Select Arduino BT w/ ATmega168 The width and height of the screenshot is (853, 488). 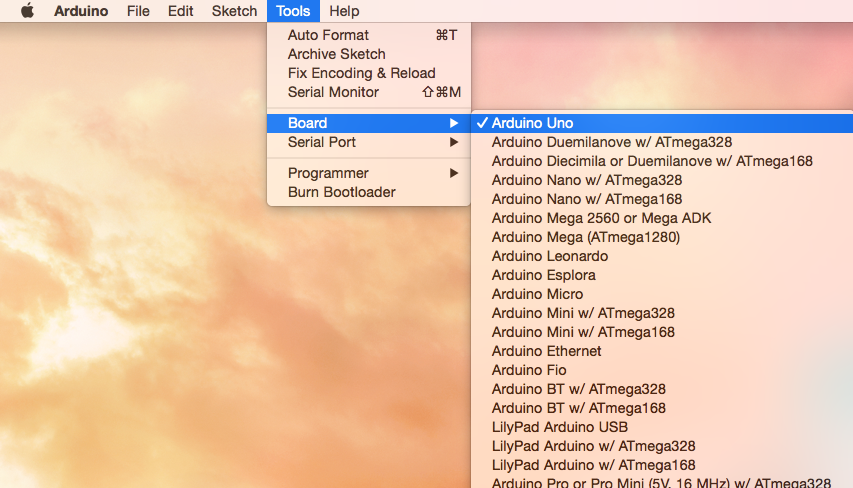(x=662, y=409)
